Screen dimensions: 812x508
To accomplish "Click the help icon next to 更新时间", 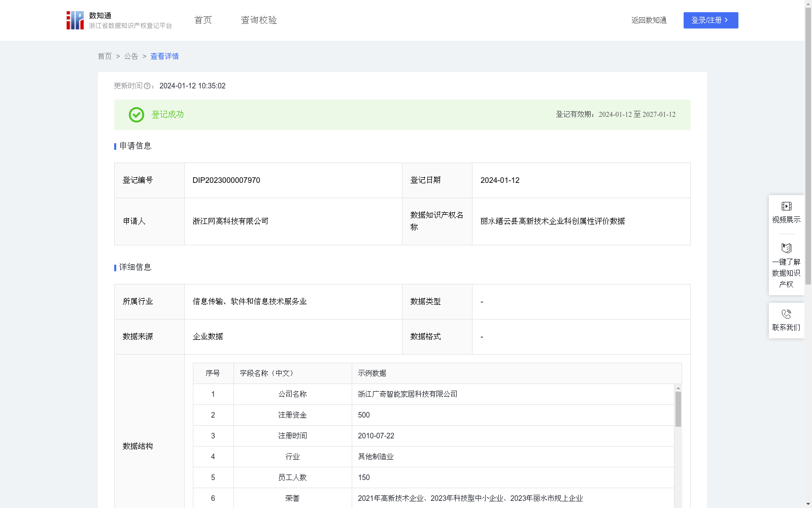I will coord(147,86).
